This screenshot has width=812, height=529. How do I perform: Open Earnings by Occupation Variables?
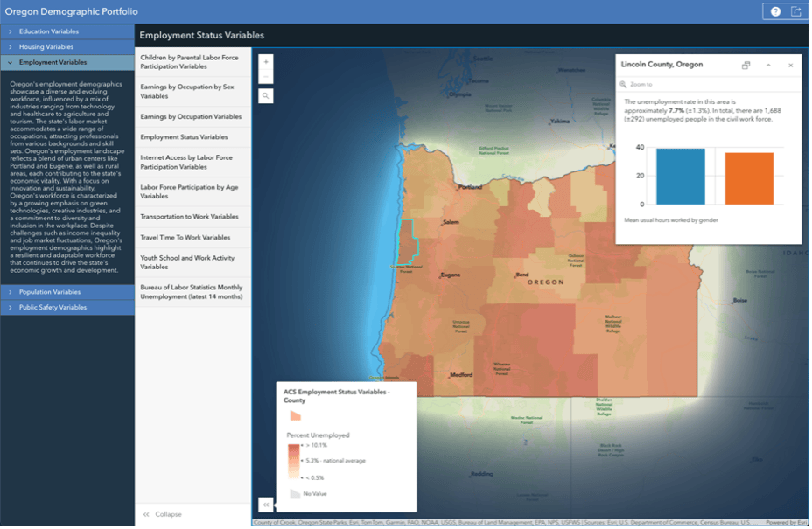click(193, 117)
